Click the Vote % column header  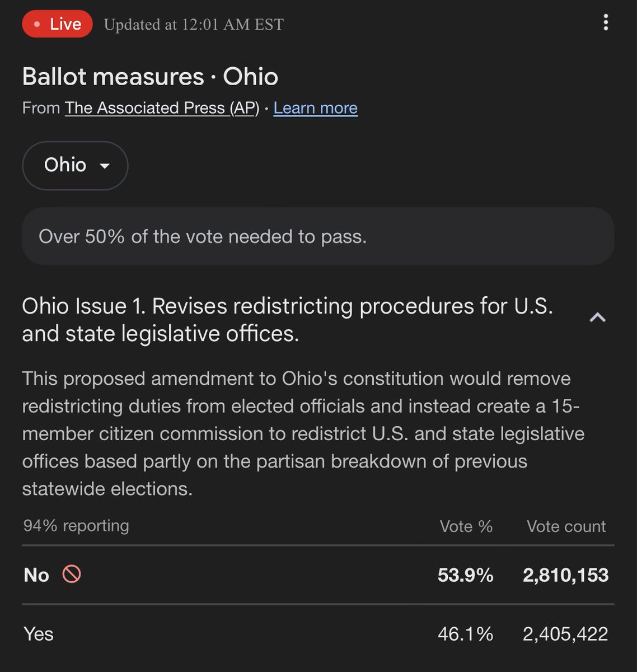[x=466, y=526]
